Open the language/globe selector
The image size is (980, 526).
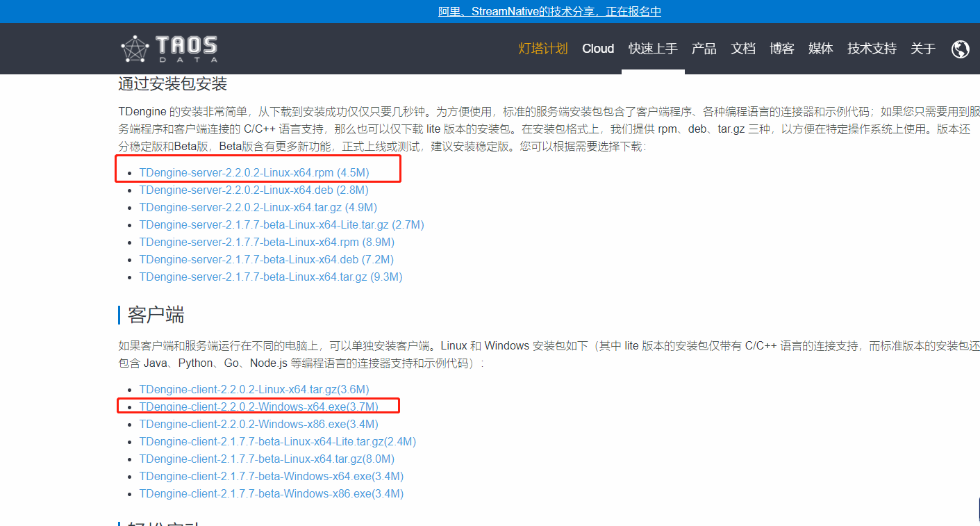(961, 49)
